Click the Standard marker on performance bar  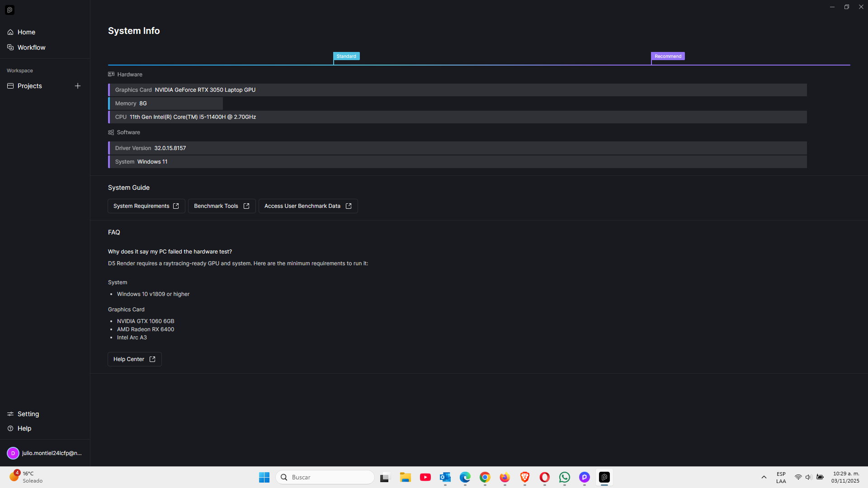346,56
